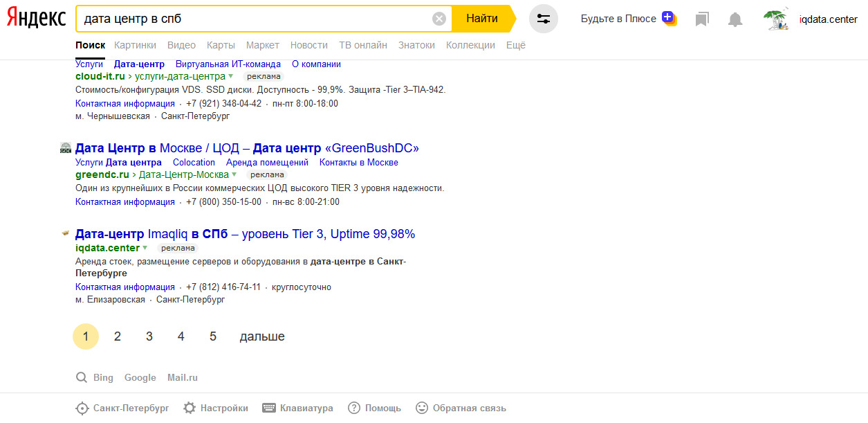868x423 pixels.
Task: Search the query in Google
Action: (140, 378)
